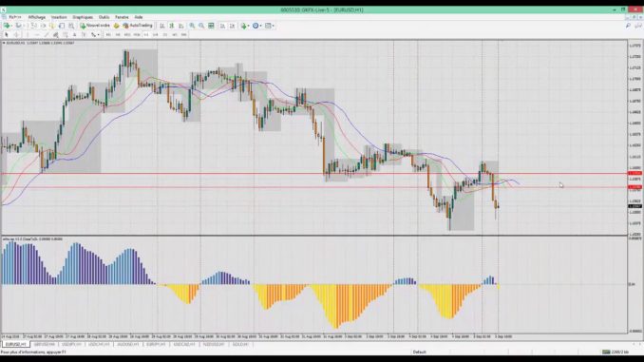Select the bar chart display icon
This screenshot has width=644, height=362.
162,26
